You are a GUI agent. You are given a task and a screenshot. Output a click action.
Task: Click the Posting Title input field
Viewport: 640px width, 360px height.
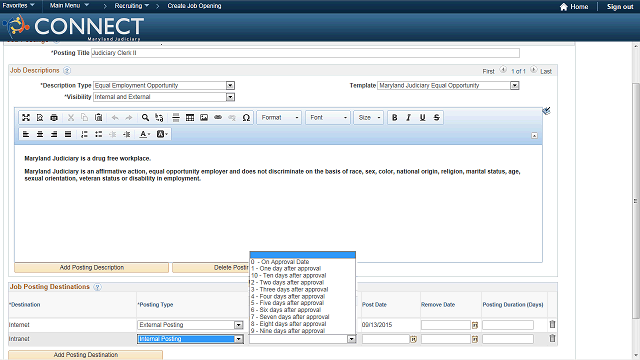pyautogui.click(x=305, y=53)
